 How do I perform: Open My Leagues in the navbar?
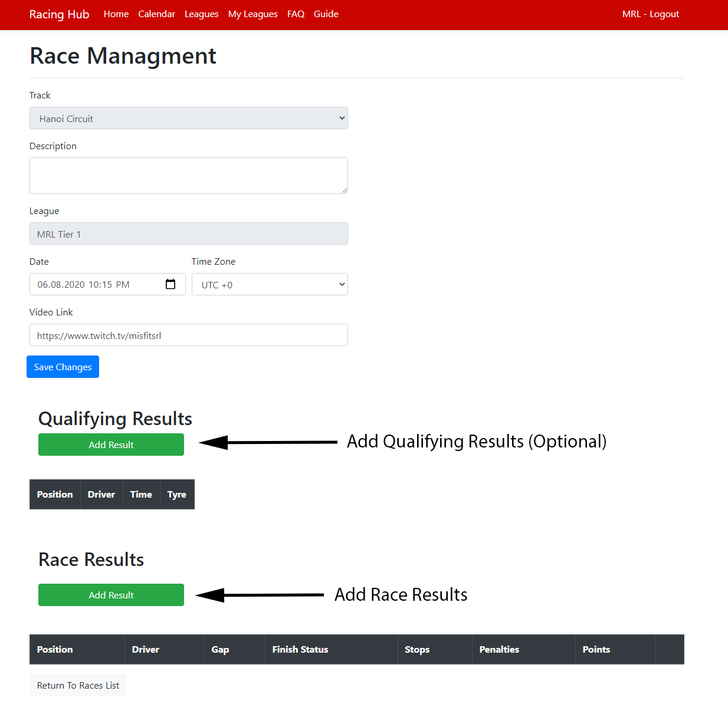[x=253, y=14]
